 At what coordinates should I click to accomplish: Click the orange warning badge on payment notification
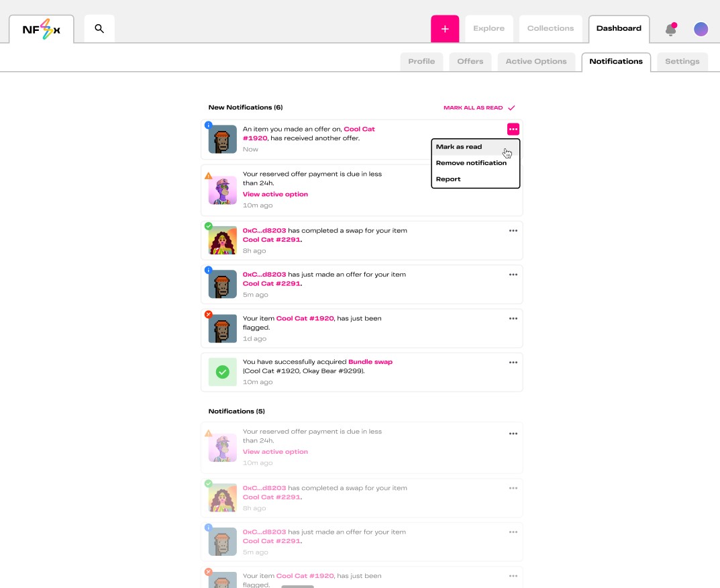[208, 176]
